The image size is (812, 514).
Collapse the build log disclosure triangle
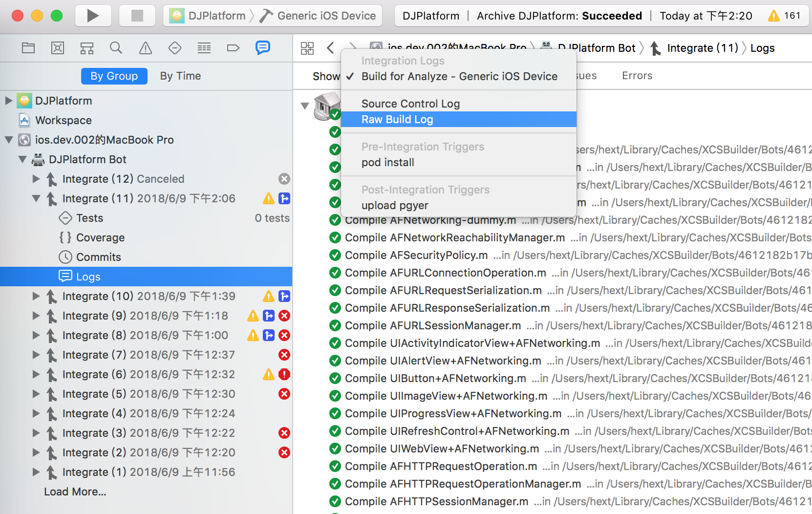pos(305,106)
